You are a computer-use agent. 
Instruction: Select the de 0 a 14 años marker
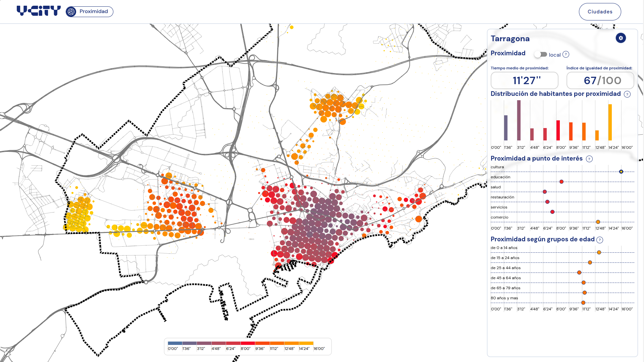(x=599, y=252)
